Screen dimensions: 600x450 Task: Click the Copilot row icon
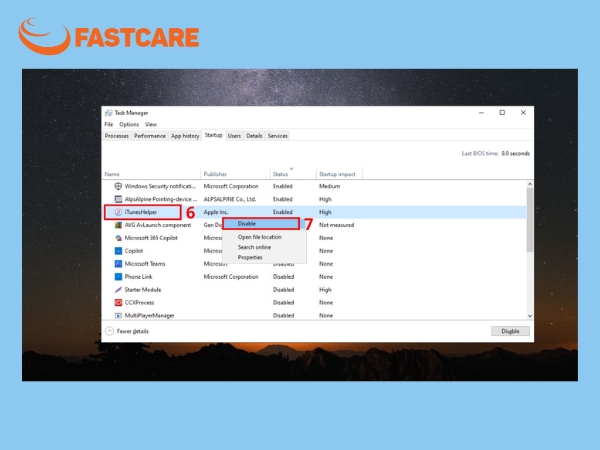(118, 251)
